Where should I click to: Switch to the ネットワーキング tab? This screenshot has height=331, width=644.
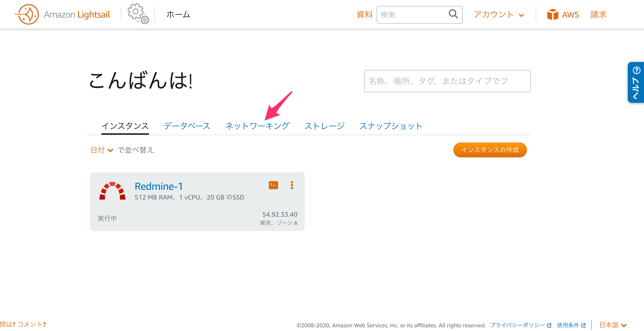257,126
